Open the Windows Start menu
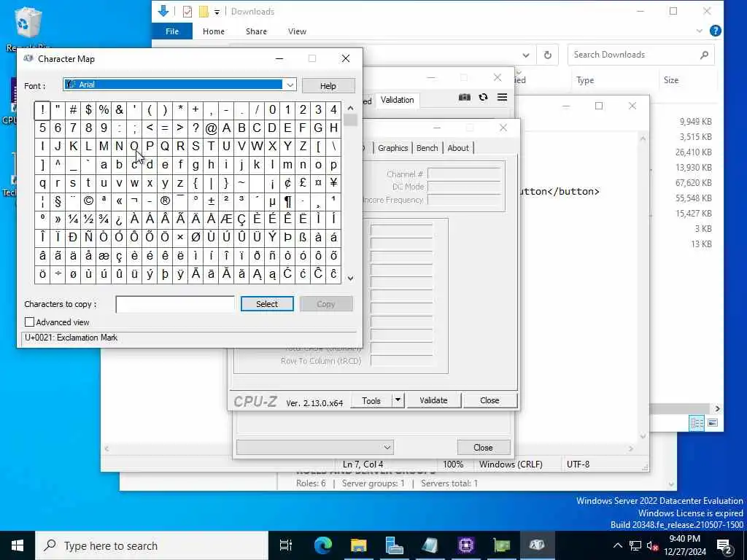Viewport: 747px width, 560px height. [18, 545]
